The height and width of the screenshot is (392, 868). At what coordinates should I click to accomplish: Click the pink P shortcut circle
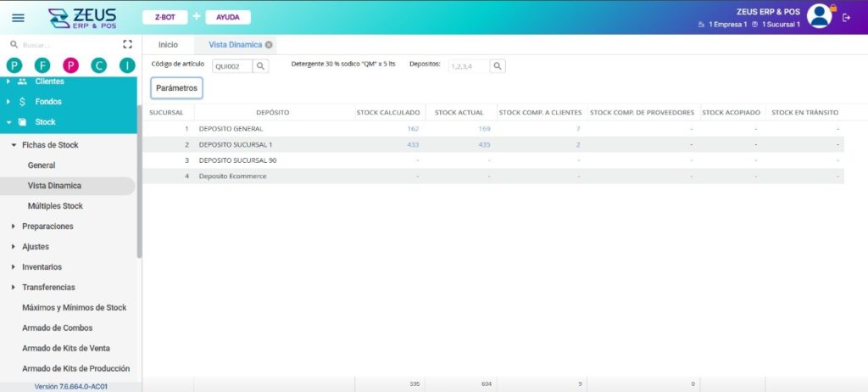70,65
